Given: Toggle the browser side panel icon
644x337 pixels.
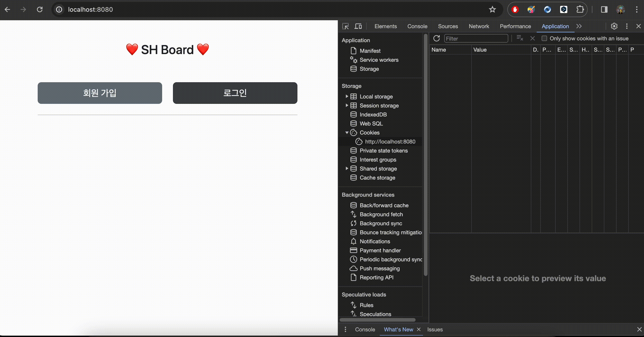Looking at the screenshot, I should point(604,9).
